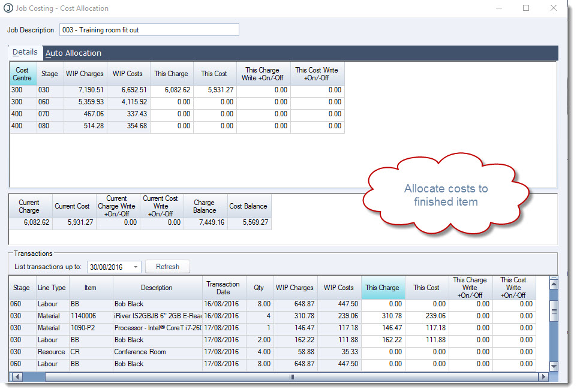Click This Charge Write +On/-Off upper header
The height and width of the screenshot is (392, 577).
coord(263,74)
